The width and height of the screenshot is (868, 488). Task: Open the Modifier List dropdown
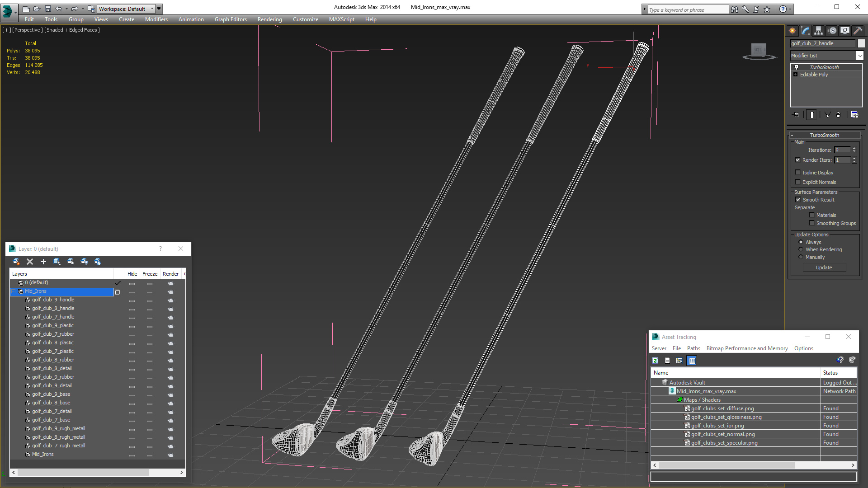[859, 56]
